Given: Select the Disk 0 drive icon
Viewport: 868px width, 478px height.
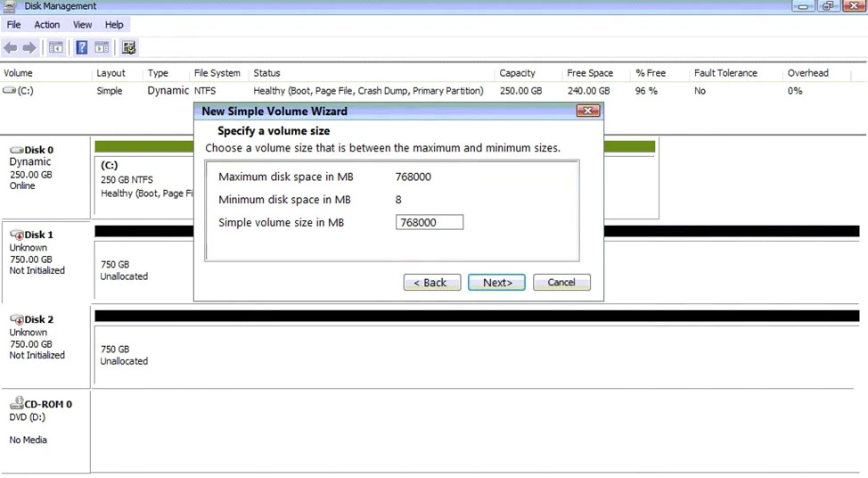Looking at the screenshot, I should click(16, 150).
